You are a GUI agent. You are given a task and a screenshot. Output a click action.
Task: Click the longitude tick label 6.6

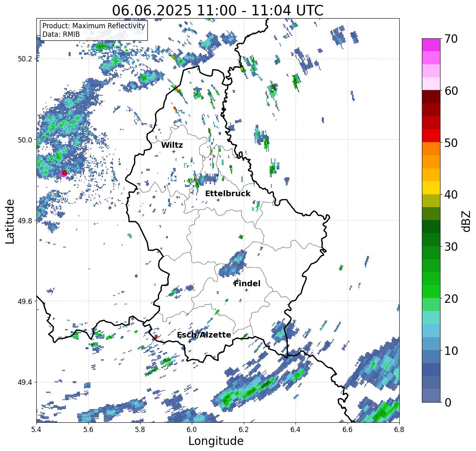(x=348, y=430)
